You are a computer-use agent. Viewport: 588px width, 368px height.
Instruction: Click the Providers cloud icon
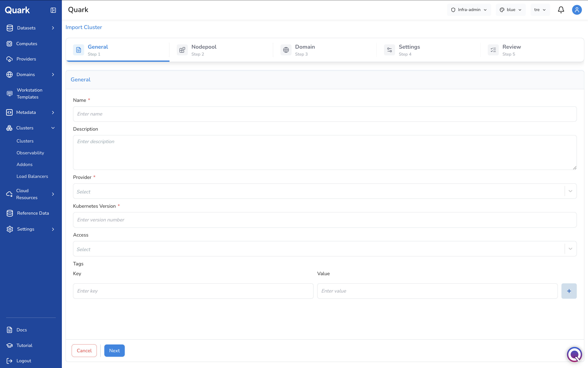coord(9,59)
